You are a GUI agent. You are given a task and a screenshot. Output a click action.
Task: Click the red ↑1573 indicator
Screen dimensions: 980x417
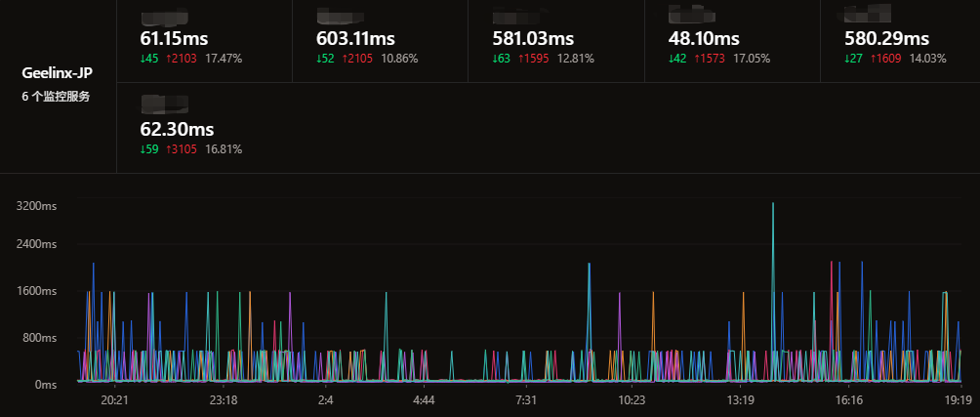pyautogui.click(x=710, y=59)
